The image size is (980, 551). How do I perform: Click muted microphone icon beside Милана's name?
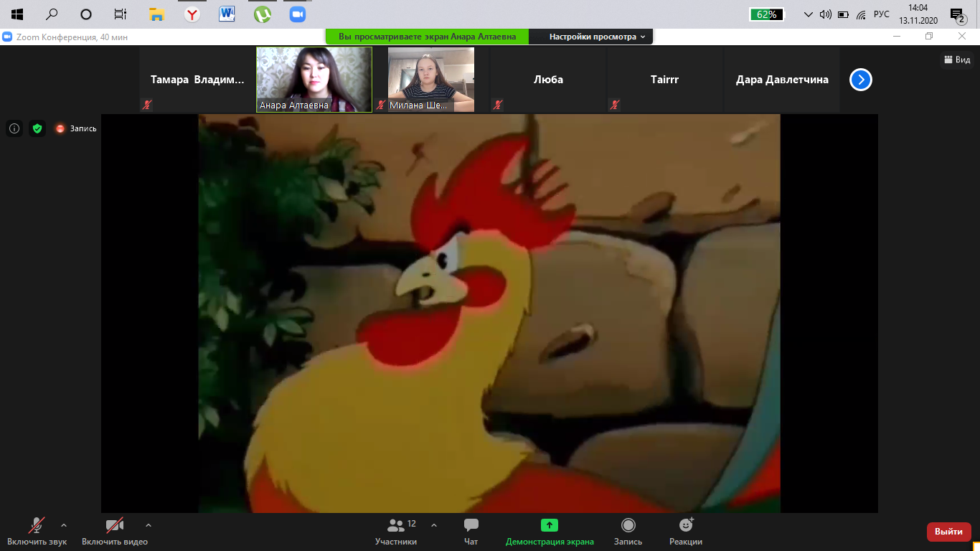tap(381, 105)
